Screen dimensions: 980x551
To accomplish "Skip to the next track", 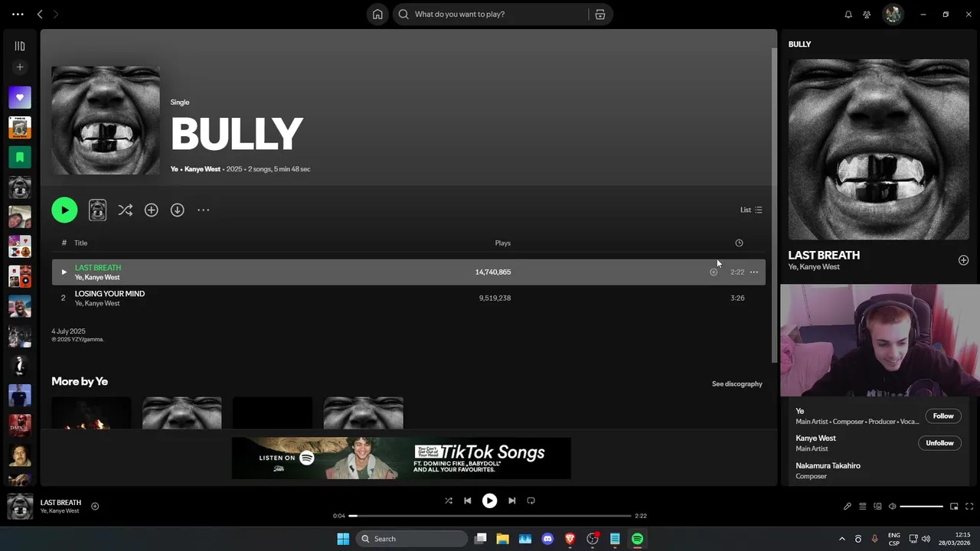I will pos(511,500).
